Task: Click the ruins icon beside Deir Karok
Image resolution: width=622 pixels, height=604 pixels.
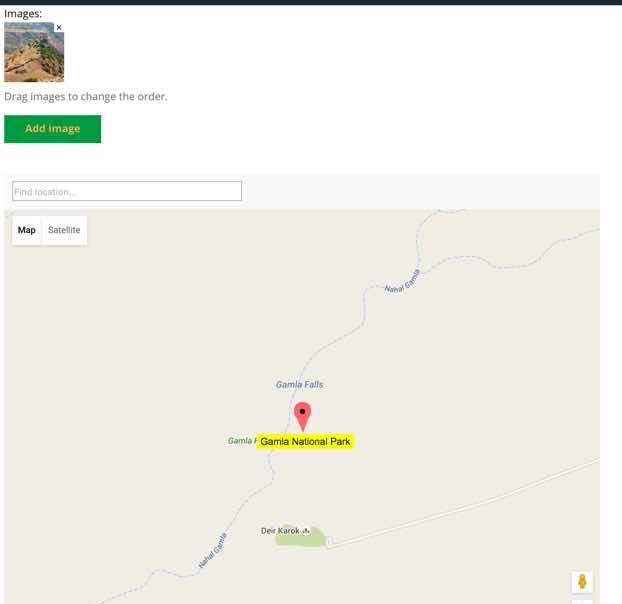Action: 306,531
